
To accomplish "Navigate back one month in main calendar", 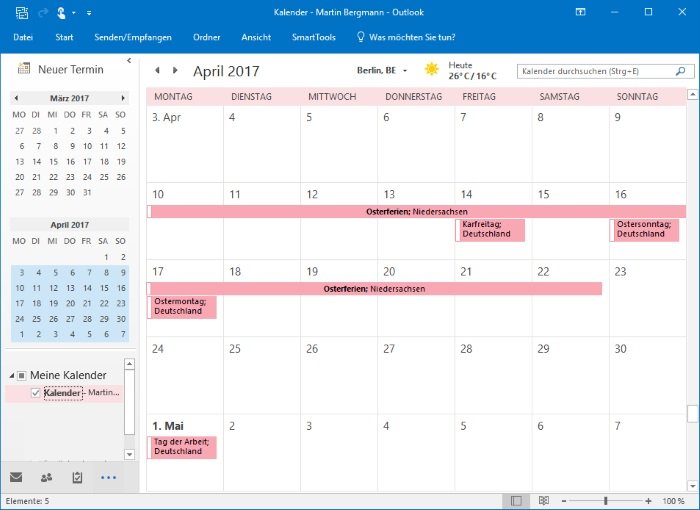I will pos(157,70).
